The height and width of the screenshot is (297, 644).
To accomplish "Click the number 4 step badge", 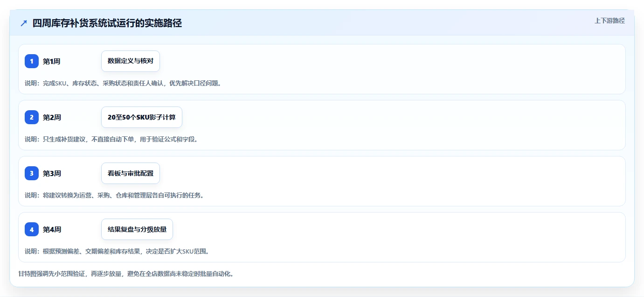I will click(32, 229).
